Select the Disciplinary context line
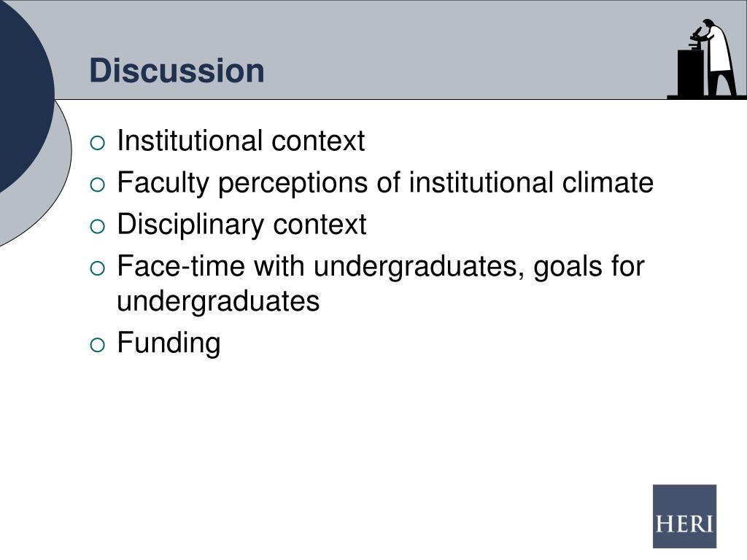Screen dimensions: 747x560 (x=241, y=225)
